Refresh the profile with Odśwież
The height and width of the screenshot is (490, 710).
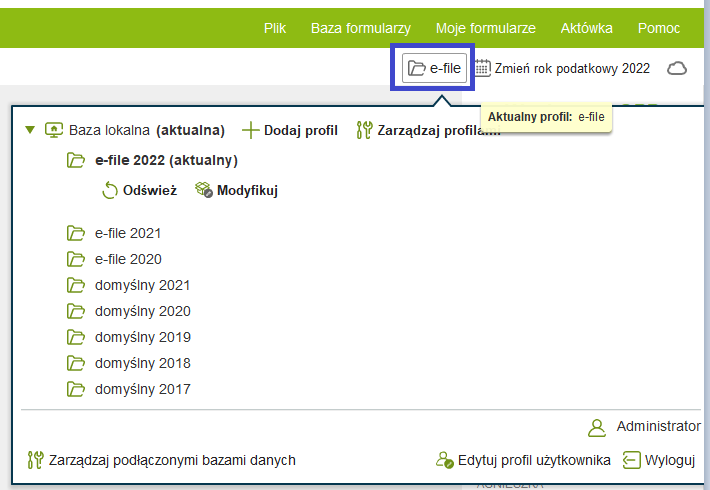(x=140, y=190)
